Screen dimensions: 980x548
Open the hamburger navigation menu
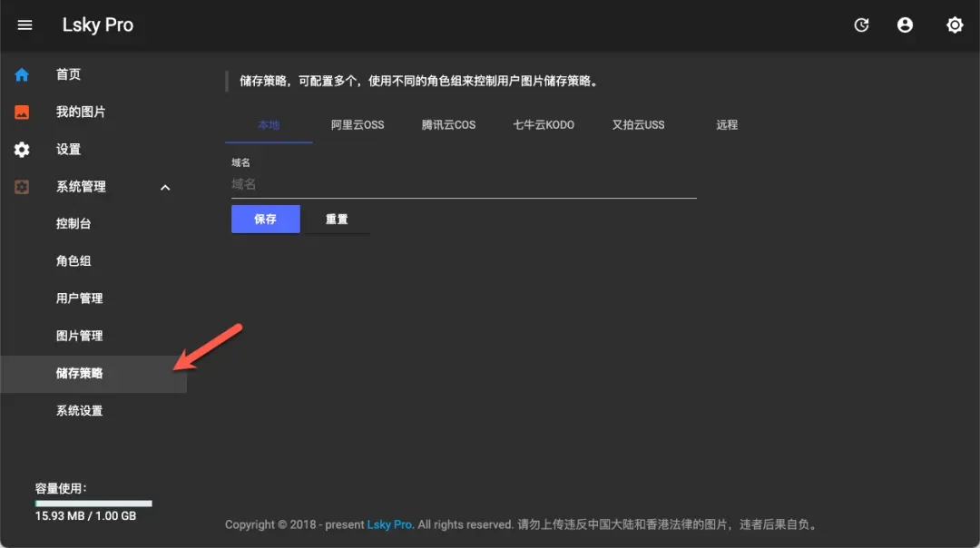click(x=24, y=25)
